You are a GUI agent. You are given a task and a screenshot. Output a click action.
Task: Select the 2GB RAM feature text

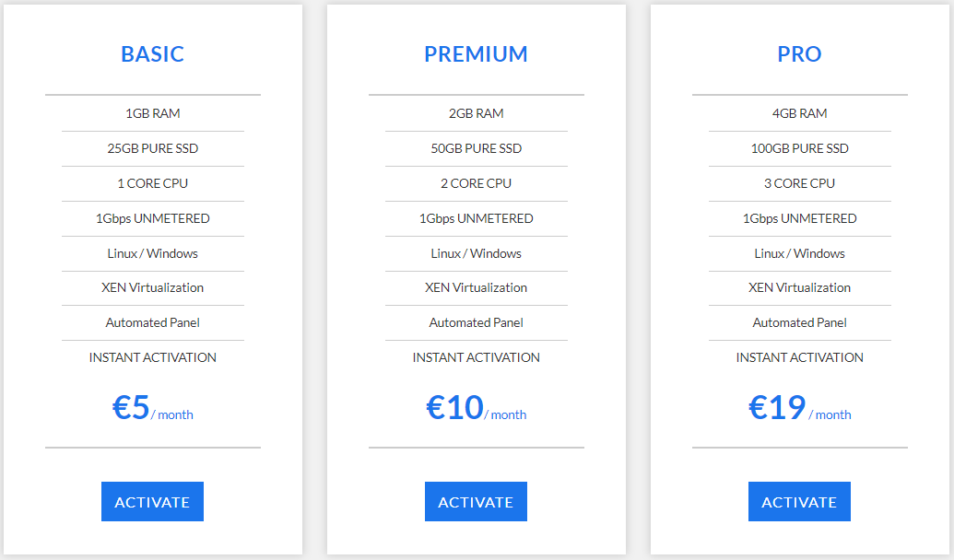click(x=477, y=113)
